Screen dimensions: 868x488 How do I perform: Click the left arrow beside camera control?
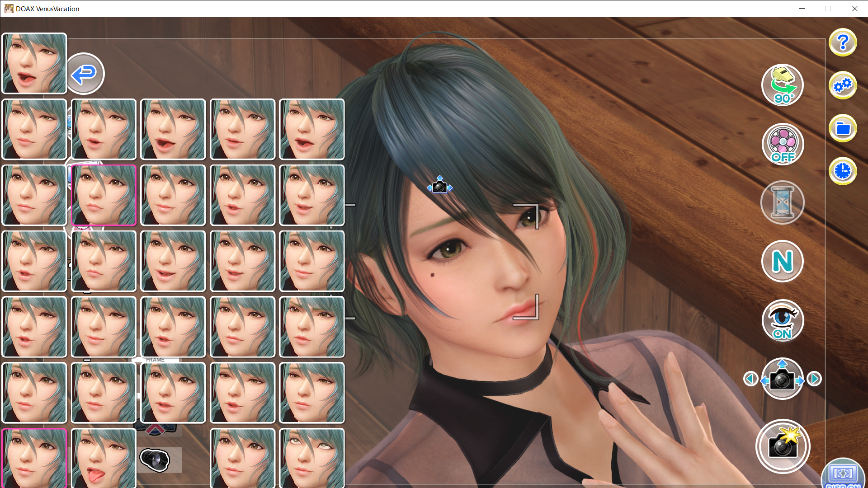(x=750, y=379)
